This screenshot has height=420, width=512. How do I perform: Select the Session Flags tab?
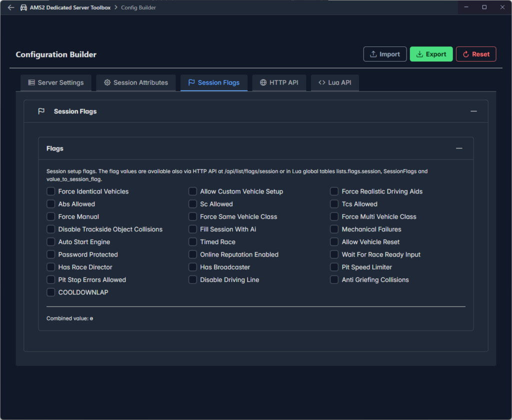213,82
